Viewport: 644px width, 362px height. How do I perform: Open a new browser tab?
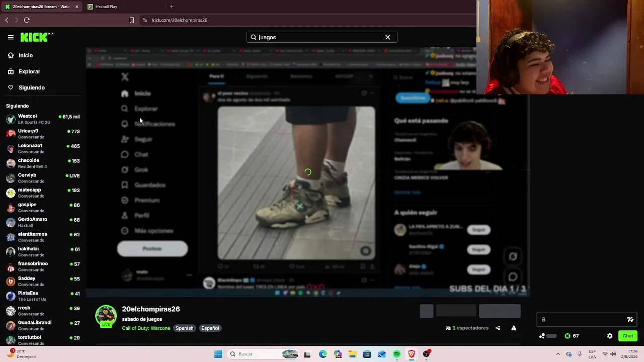pos(172,7)
